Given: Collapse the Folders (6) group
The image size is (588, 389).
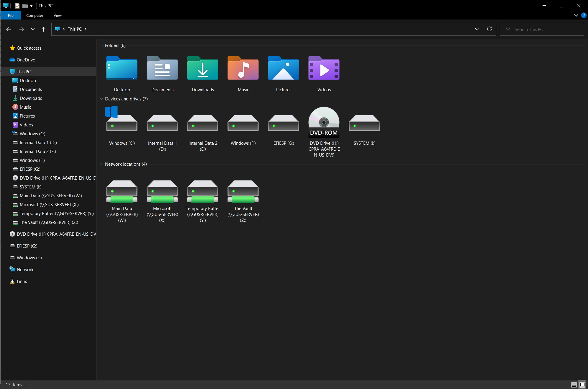Looking at the screenshot, I should [x=101, y=45].
